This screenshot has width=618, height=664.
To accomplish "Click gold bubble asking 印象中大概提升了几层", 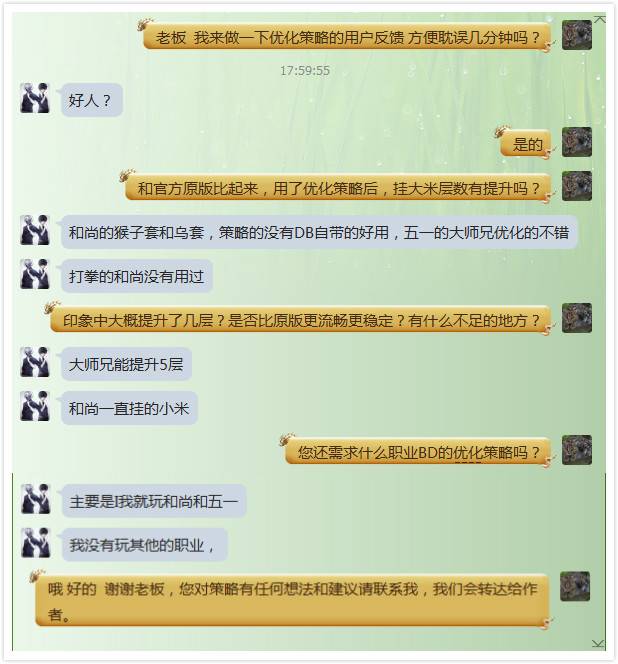I will point(301,320).
